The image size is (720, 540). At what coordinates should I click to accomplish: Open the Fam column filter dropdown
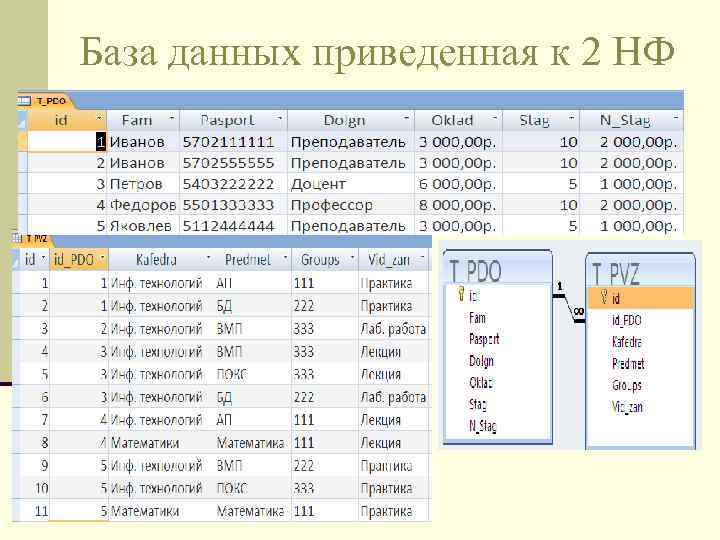pos(172,118)
